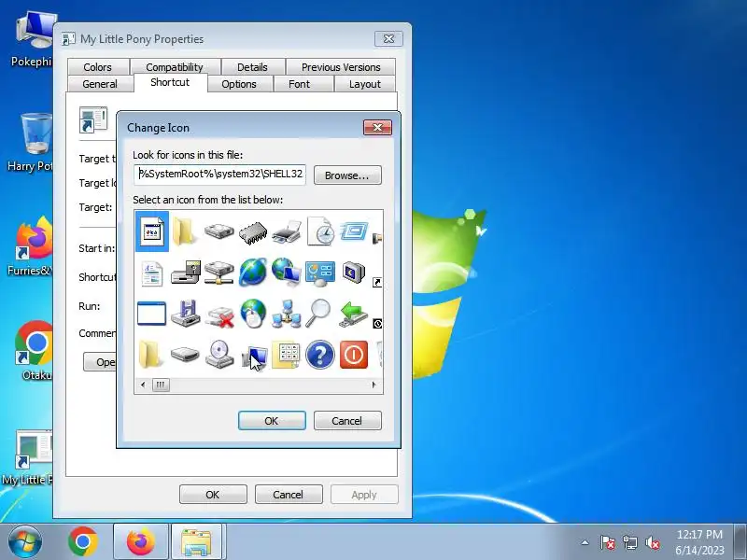
Task: Select the network drive icon in the second row
Action: pyautogui.click(x=219, y=273)
